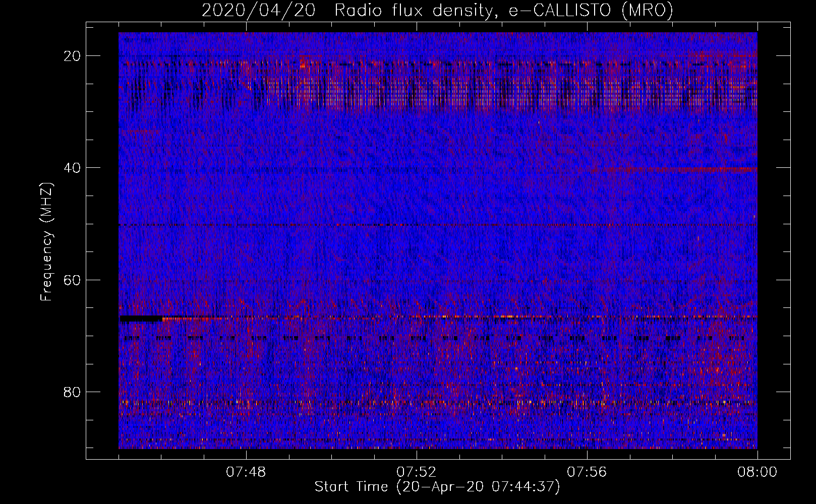Click the '08:00' time tick label
Screen dimensions: 816x504
(x=757, y=472)
